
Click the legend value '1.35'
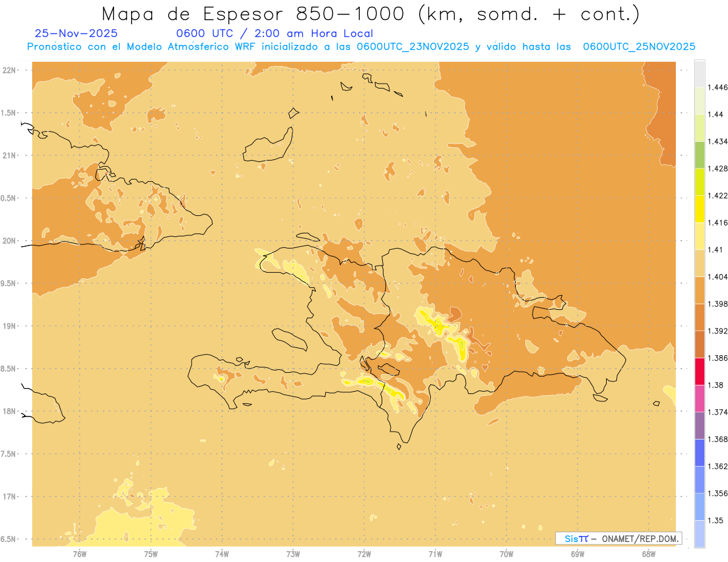[x=716, y=520]
